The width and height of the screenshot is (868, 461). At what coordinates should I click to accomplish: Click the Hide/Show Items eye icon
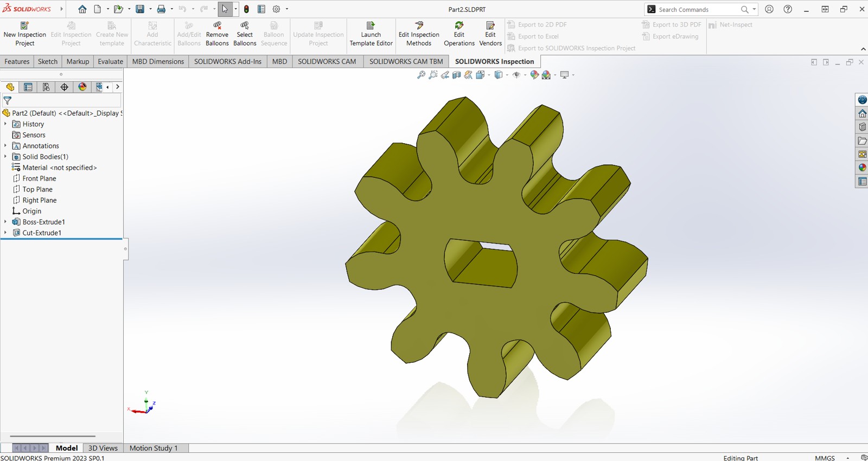[516, 75]
